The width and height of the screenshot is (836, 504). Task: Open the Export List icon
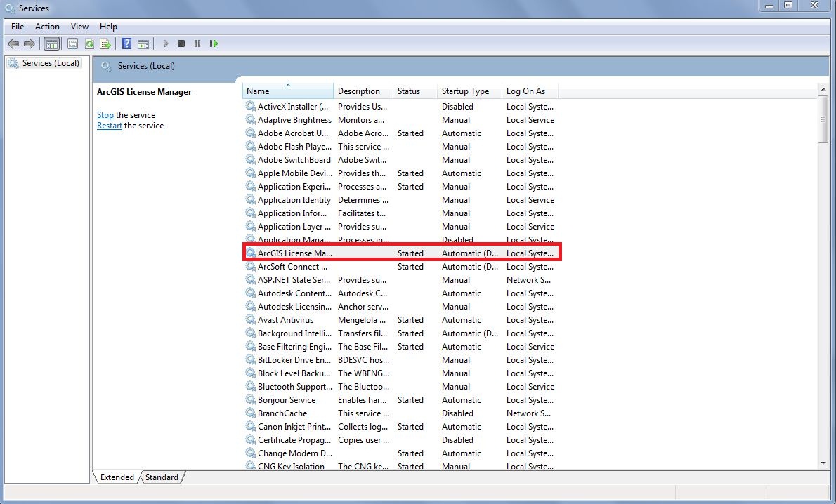click(105, 43)
